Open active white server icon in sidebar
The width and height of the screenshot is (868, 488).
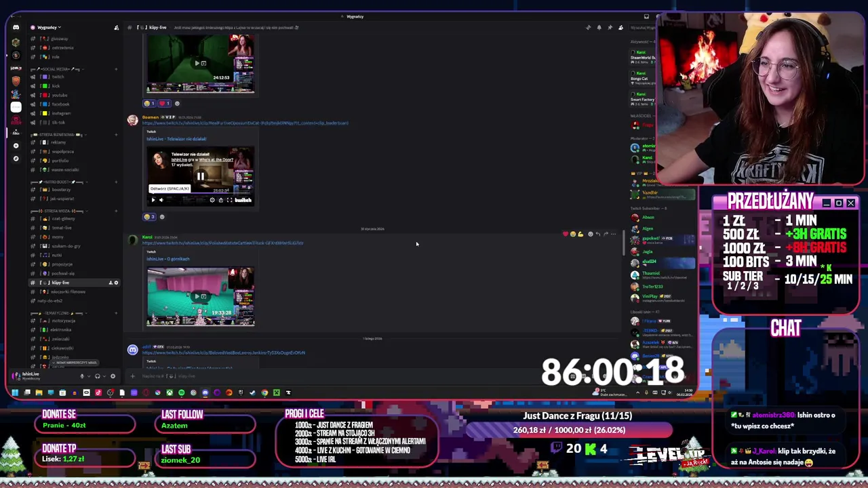16,106
